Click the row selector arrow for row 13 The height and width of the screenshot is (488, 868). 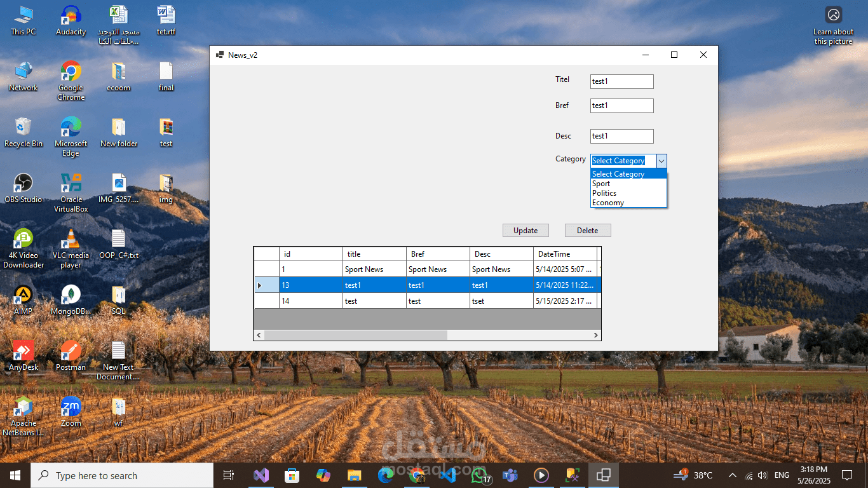coord(266,285)
